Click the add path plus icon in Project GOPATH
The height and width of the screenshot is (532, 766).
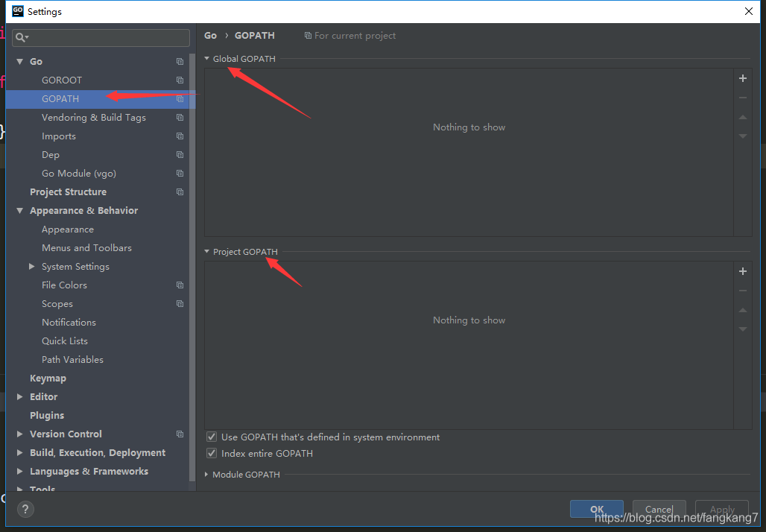pos(743,271)
